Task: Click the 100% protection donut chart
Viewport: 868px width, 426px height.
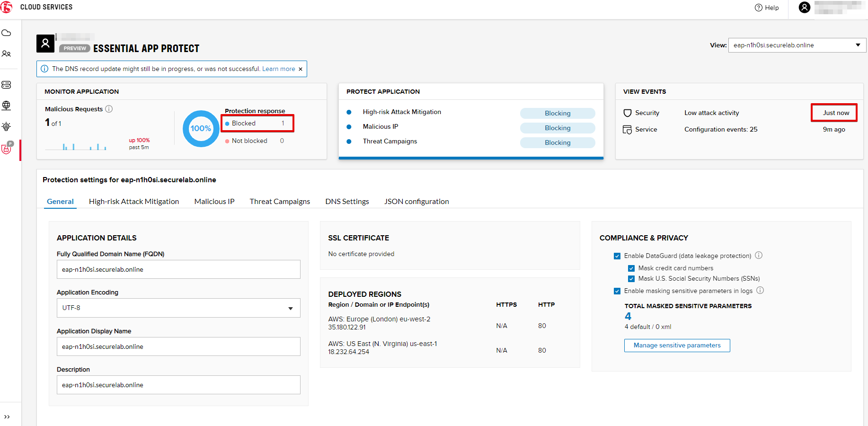Action: coord(201,128)
